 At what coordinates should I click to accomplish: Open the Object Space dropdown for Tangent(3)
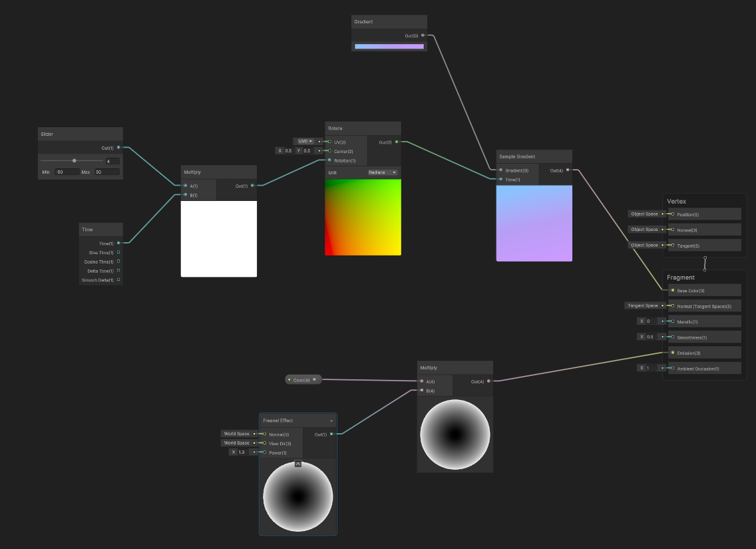(x=645, y=246)
